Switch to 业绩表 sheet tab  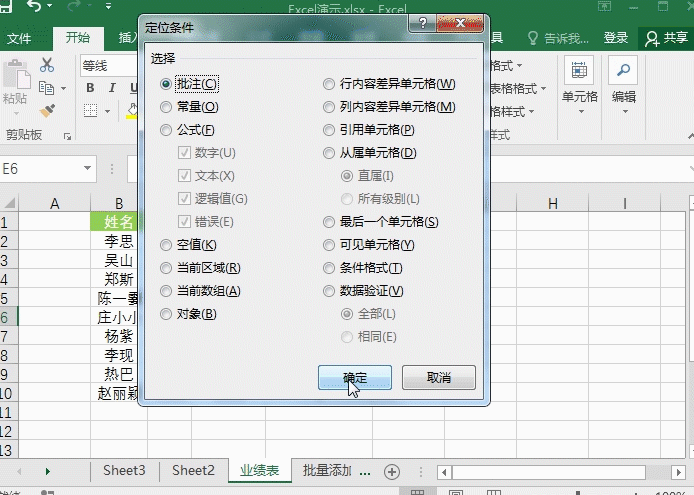click(260, 470)
